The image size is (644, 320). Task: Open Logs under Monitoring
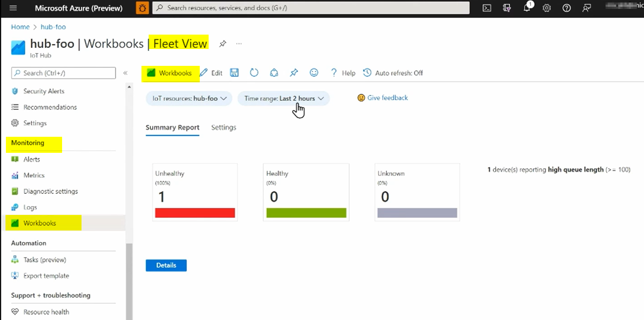pyautogui.click(x=30, y=207)
